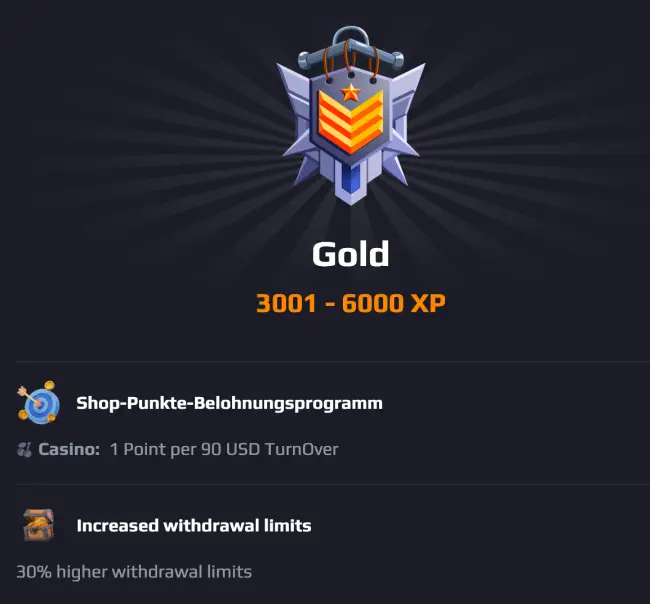This screenshot has width=650, height=604.
Task: Click 1 Point per 90 USD TurnOver text
Action: pos(224,449)
